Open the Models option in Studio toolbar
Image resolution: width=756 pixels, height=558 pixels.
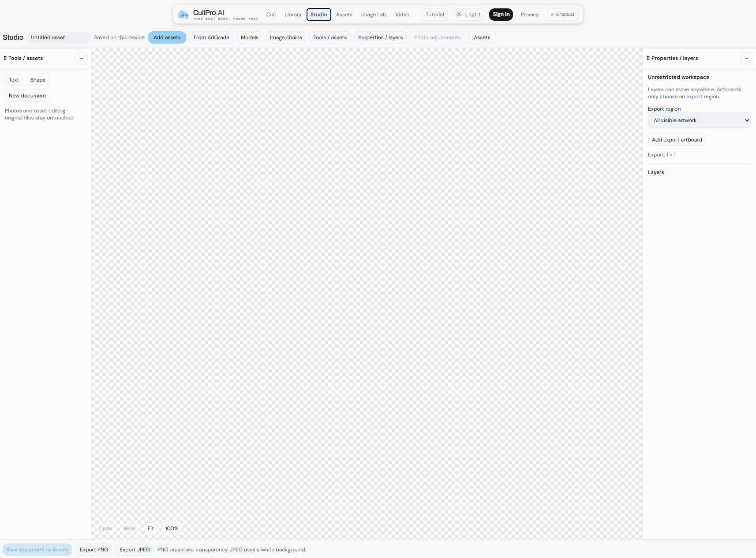pos(250,37)
